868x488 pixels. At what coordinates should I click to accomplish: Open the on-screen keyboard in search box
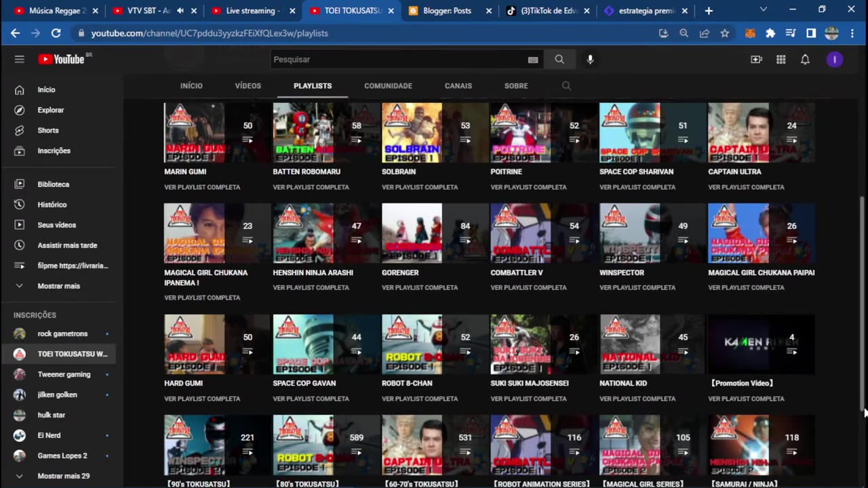[x=533, y=60]
